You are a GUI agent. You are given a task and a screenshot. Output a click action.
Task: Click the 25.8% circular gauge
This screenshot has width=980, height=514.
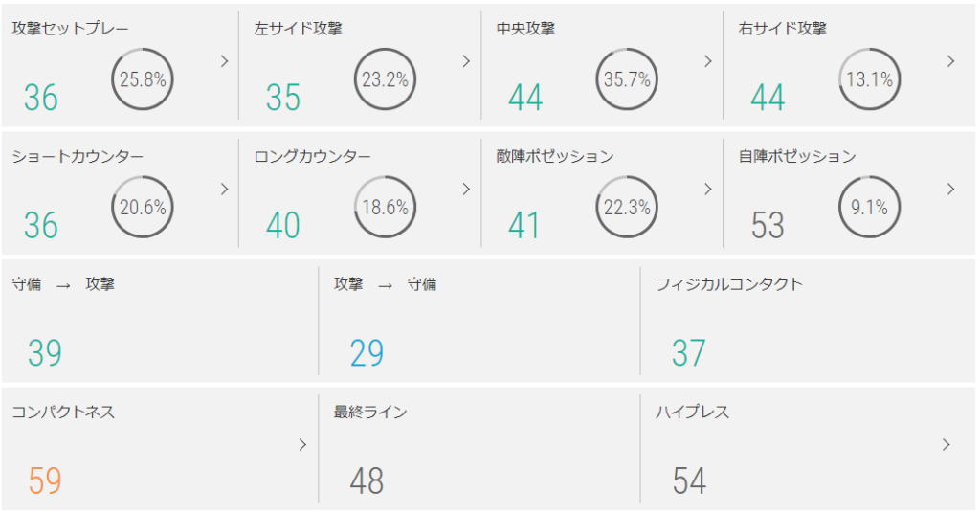pos(143,79)
